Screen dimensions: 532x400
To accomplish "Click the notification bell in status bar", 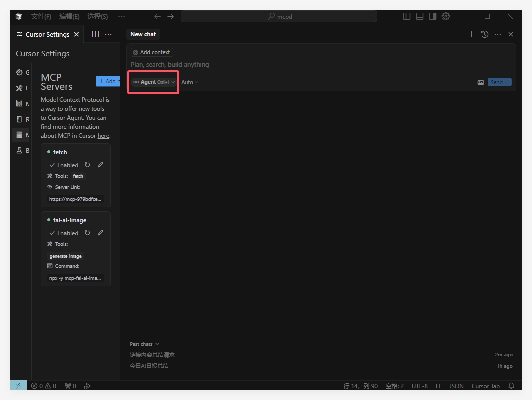I will pyautogui.click(x=511, y=386).
